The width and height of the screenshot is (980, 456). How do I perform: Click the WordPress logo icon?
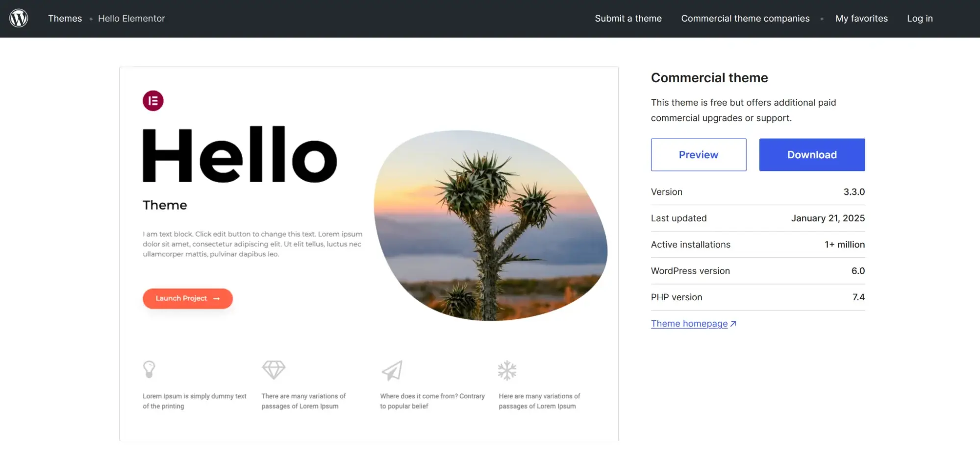(19, 18)
